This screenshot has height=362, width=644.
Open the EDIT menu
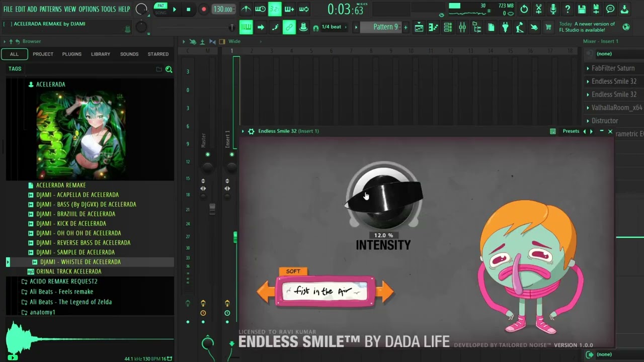pos(20,9)
